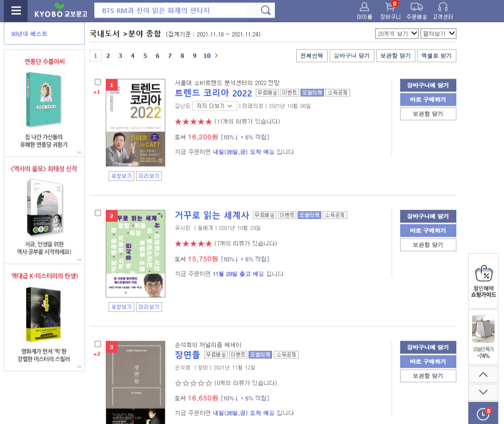This screenshot has width=504, height=424.
Task: Open the 20개씩 보기 dropdown
Action: coord(397,33)
